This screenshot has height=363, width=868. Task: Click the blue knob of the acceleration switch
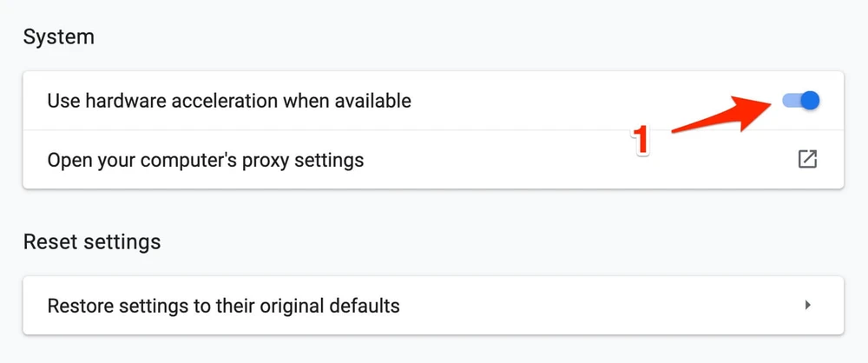pos(810,101)
